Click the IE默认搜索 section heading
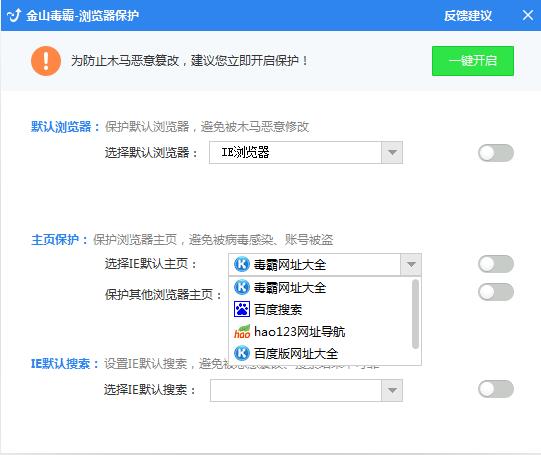Image resolution: width=541 pixels, height=455 pixels. [x=65, y=364]
